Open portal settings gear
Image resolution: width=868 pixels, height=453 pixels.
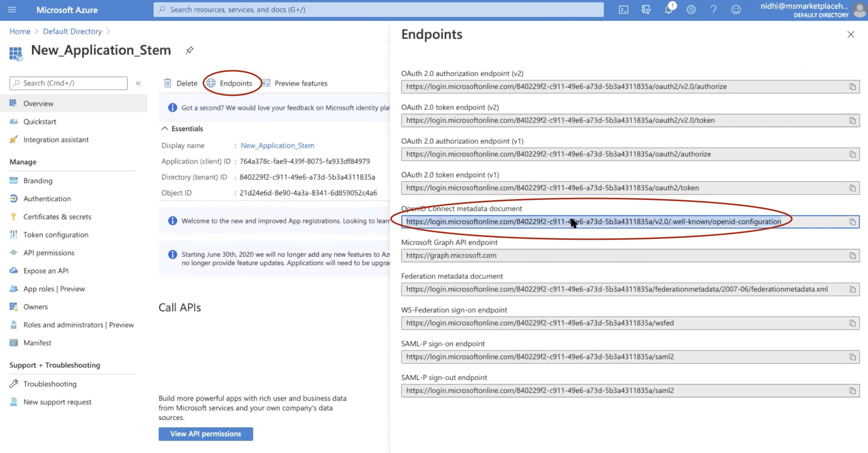pos(691,10)
